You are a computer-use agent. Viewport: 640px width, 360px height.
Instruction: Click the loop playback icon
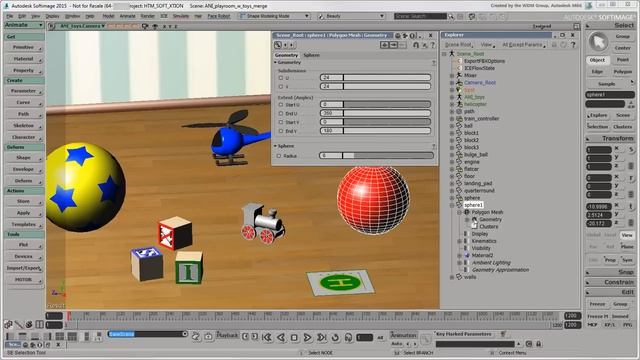[335, 338]
